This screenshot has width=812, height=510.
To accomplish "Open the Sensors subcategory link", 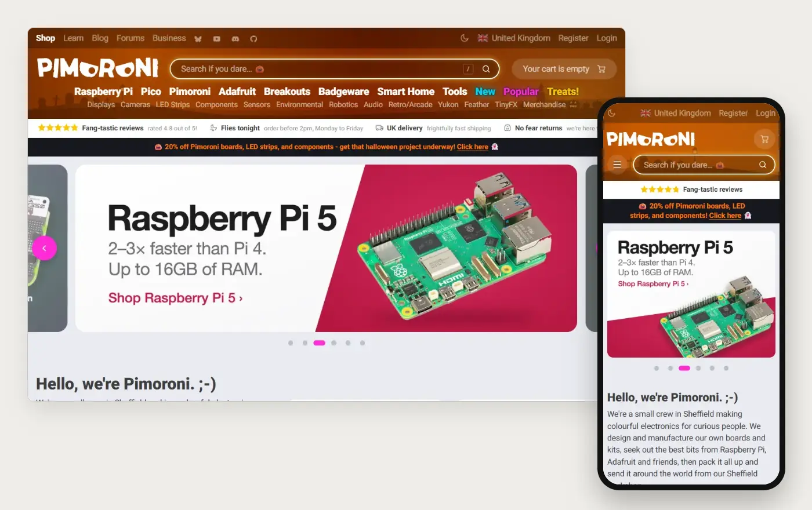I will (x=257, y=105).
